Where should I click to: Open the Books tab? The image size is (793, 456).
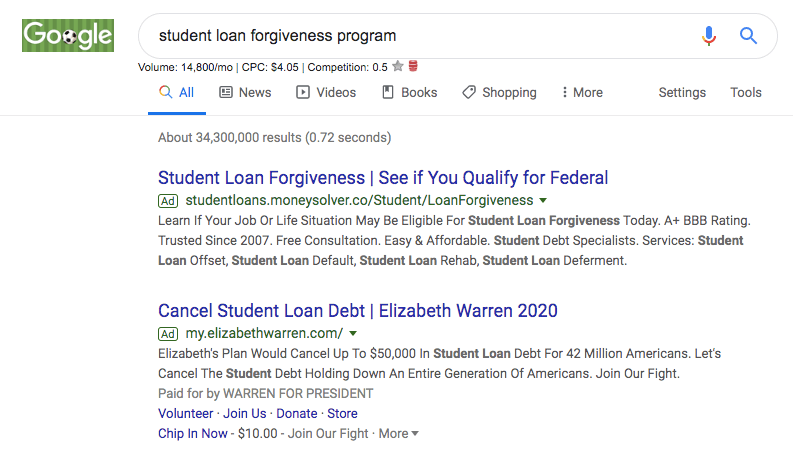(410, 92)
